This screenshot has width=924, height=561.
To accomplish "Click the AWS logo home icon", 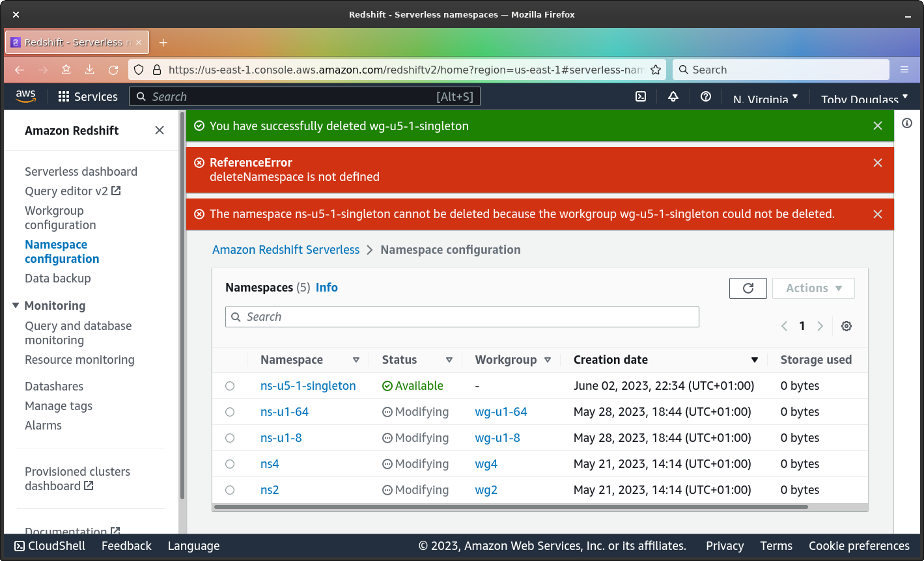I will (25, 96).
